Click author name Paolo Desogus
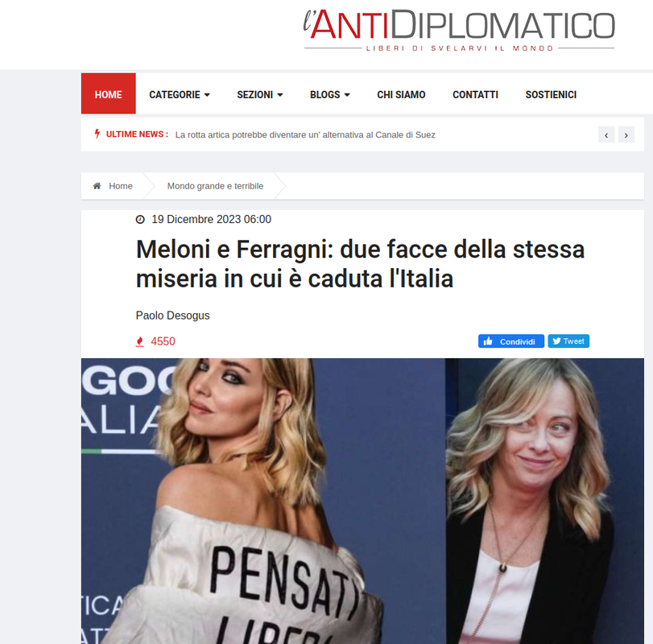The width and height of the screenshot is (653, 644). click(x=173, y=316)
